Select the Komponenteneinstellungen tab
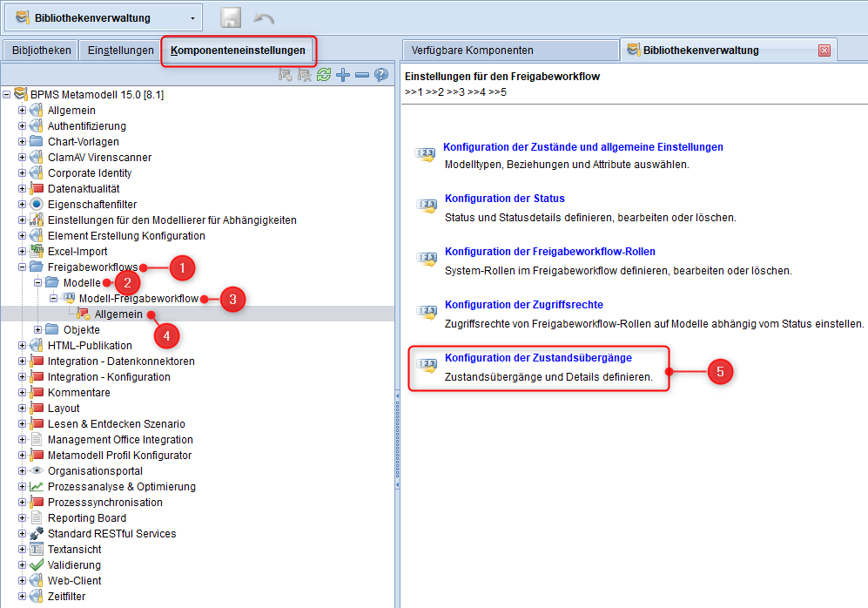 [238, 51]
